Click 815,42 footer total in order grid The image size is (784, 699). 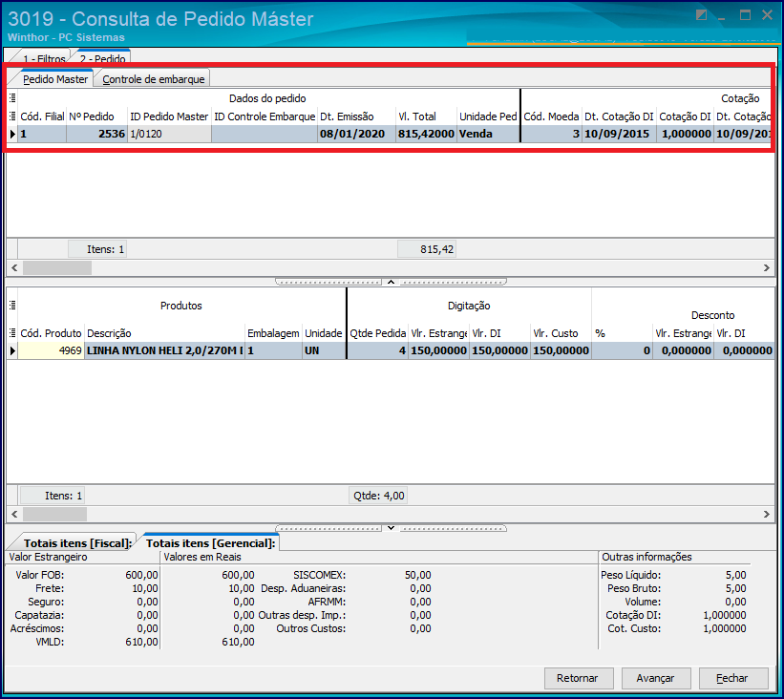click(x=427, y=249)
